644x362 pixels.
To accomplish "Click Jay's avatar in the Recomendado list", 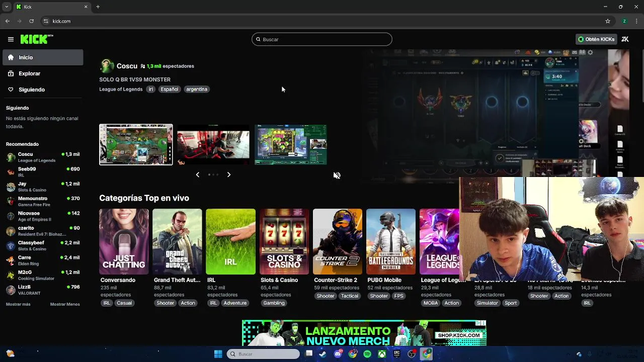I will point(11,187).
